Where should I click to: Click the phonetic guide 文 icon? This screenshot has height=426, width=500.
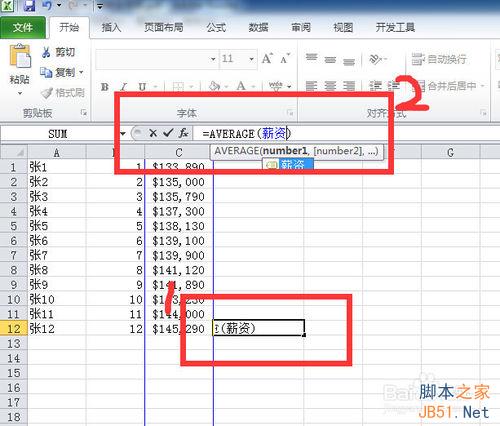coord(276,86)
